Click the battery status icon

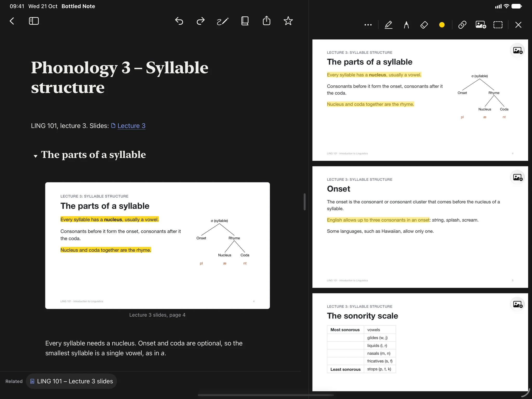(x=517, y=6)
